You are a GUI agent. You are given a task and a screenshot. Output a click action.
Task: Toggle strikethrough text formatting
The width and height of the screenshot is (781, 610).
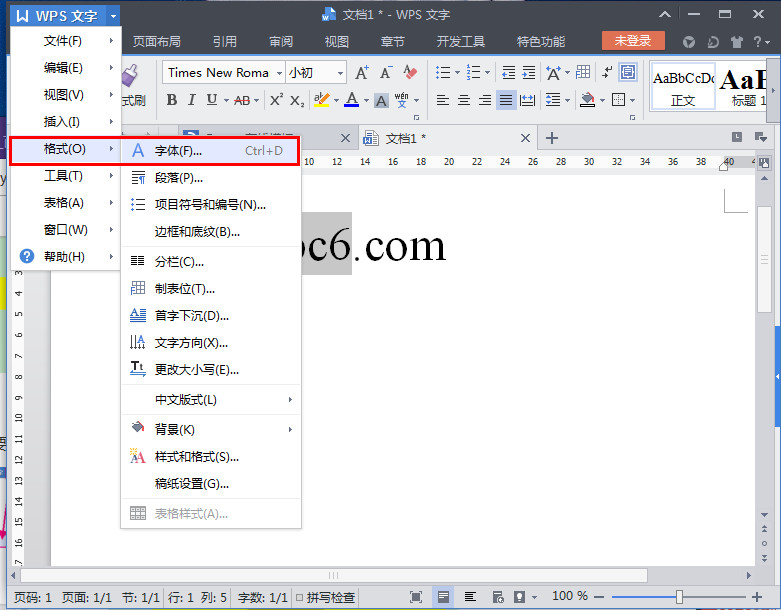tap(242, 100)
